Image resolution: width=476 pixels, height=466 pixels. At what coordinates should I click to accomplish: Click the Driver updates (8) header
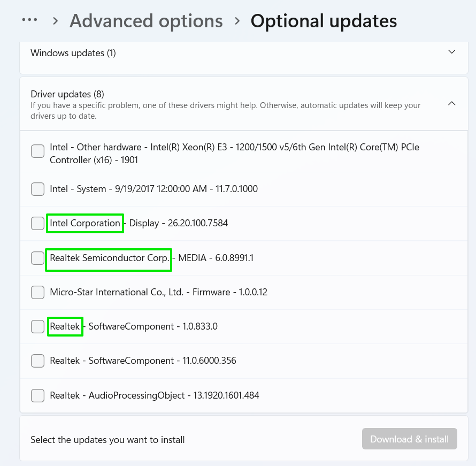(67, 95)
